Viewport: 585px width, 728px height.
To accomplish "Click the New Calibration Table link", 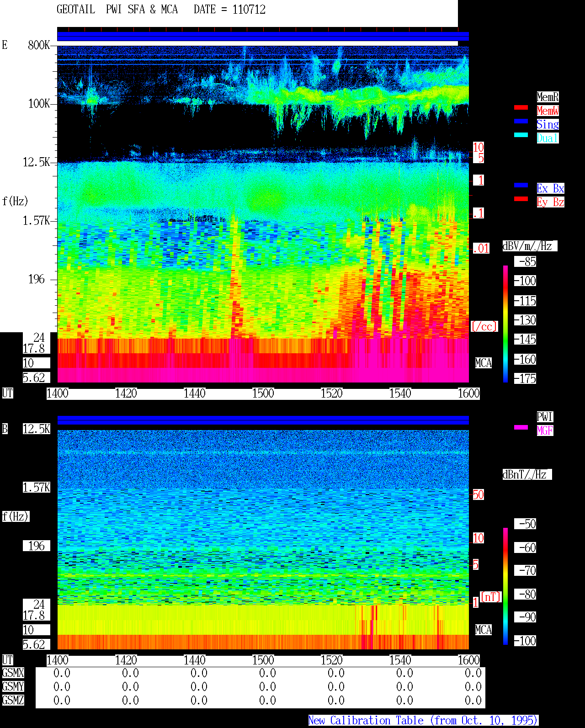I will tap(423, 721).
